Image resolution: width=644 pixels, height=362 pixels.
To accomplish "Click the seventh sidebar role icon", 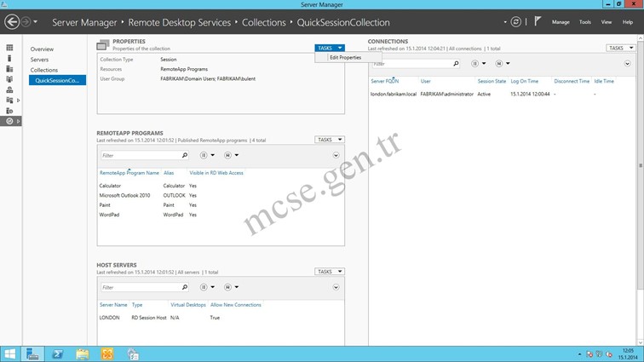I will click(x=9, y=111).
